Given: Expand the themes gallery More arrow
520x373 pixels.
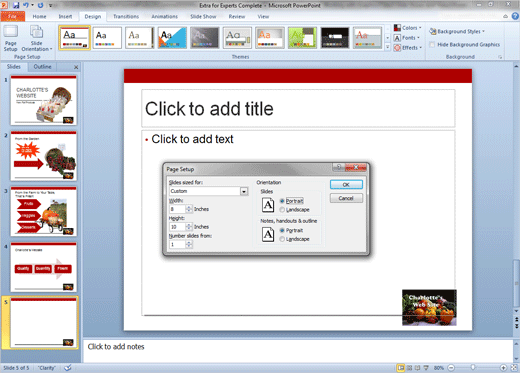Looking at the screenshot, I should [x=388, y=47].
